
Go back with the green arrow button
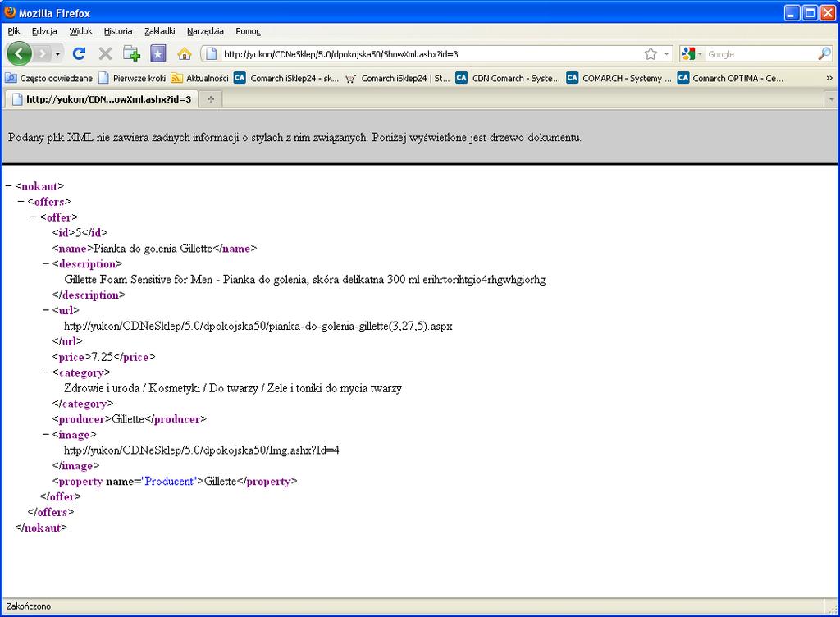(20, 53)
